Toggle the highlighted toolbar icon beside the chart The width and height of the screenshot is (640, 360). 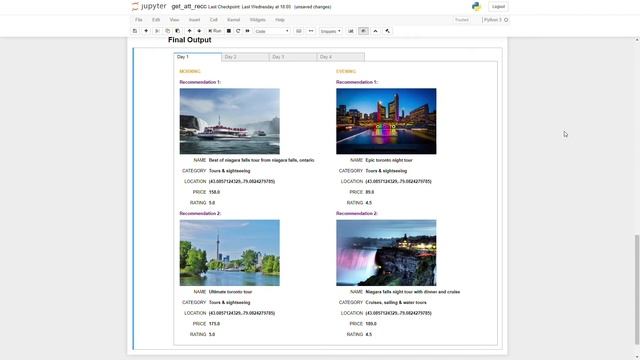pos(363,31)
